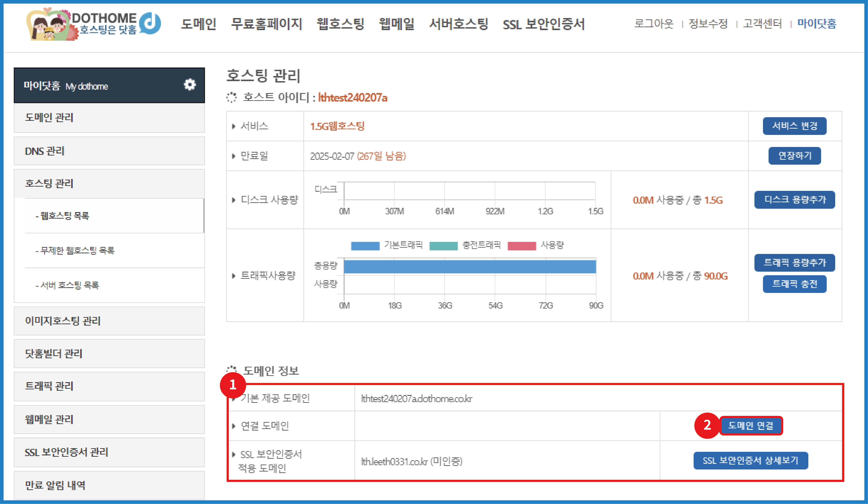Screen dimensions: 868x504
Task: Click the DOTHOME logo
Action: [94, 24]
